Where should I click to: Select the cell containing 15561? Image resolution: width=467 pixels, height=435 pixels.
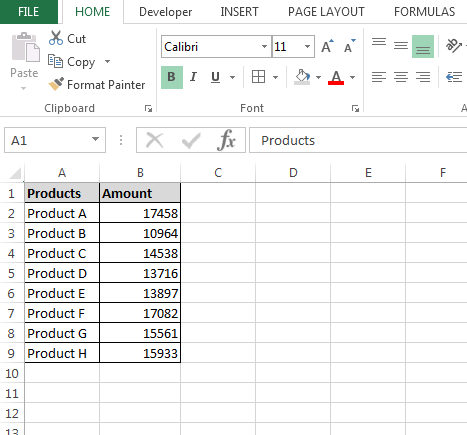coord(140,333)
